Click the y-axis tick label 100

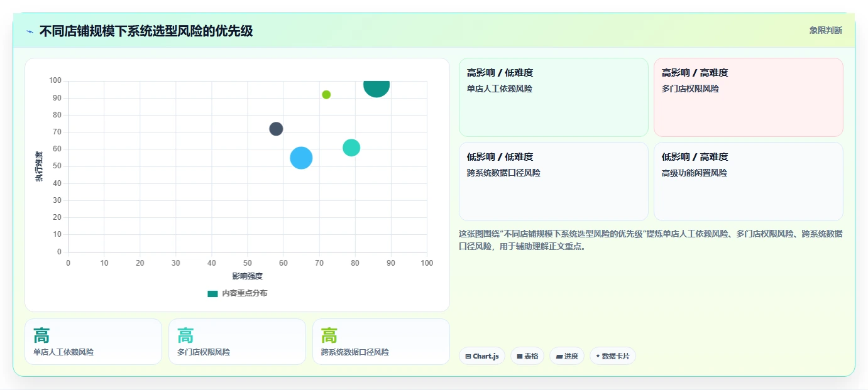click(x=55, y=80)
